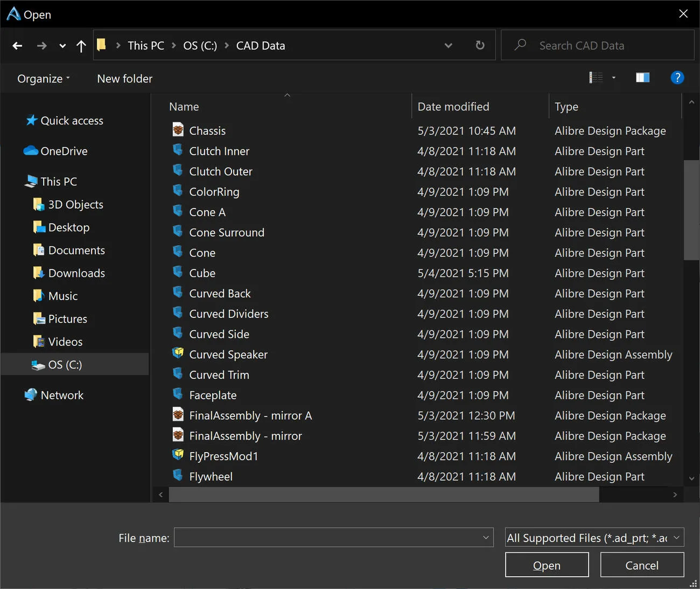Image resolution: width=700 pixels, height=589 pixels.
Task: Click the vertical scrollbar thumb in file list
Action: point(691,210)
